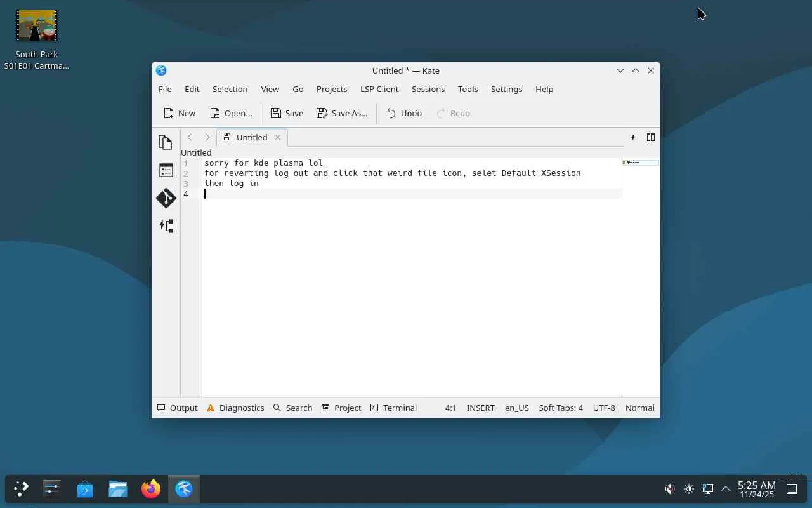Click the split view icon
The width and height of the screenshot is (812, 508).
pyautogui.click(x=650, y=137)
